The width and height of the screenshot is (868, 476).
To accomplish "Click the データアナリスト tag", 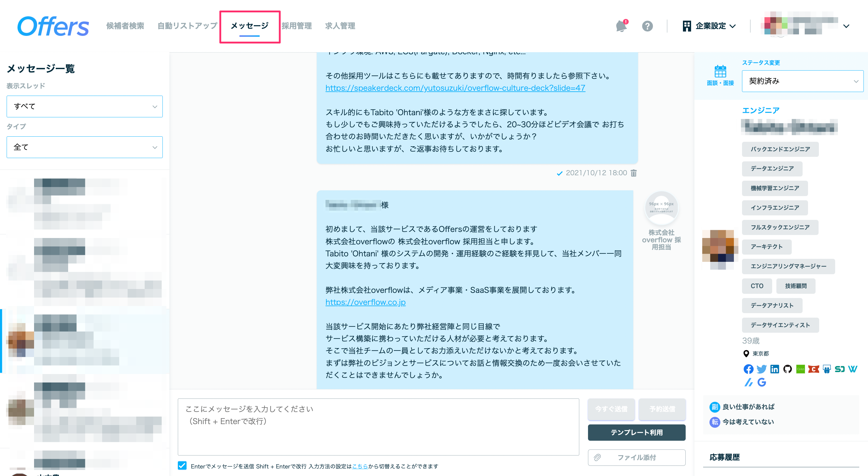I will tap(772, 305).
